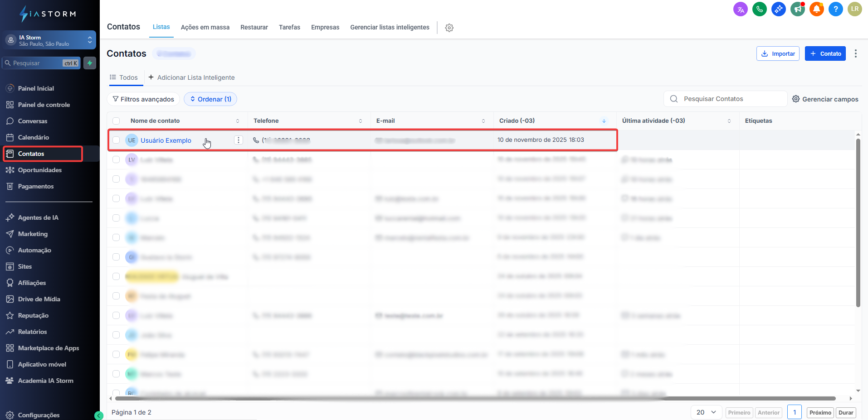Open Oportunidades in the sidebar

click(x=40, y=170)
